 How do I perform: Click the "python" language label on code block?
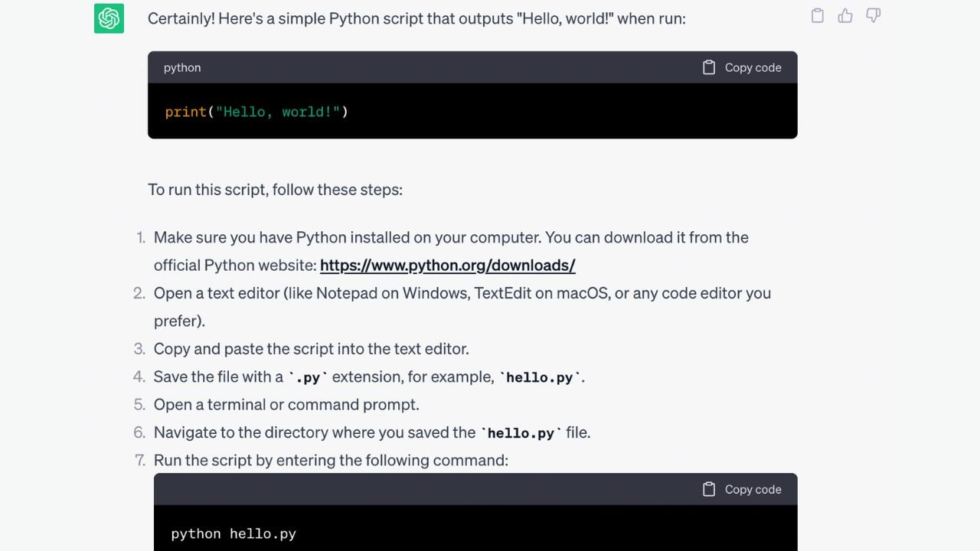pos(182,67)
